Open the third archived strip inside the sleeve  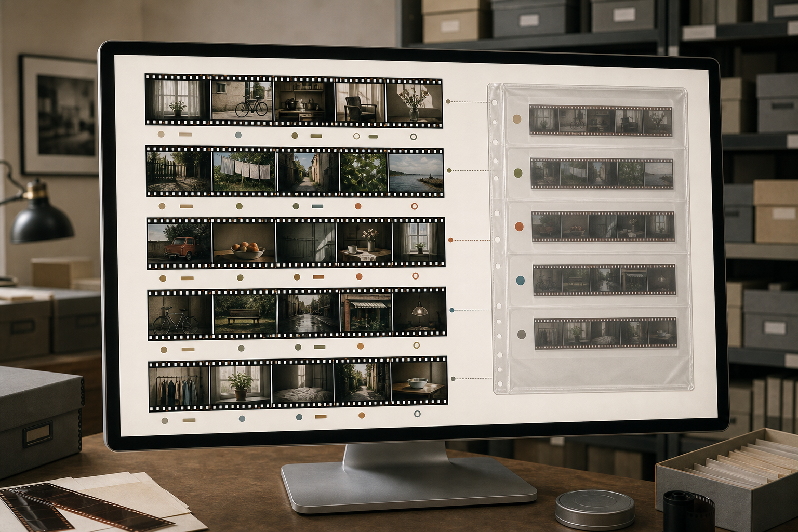603,227
